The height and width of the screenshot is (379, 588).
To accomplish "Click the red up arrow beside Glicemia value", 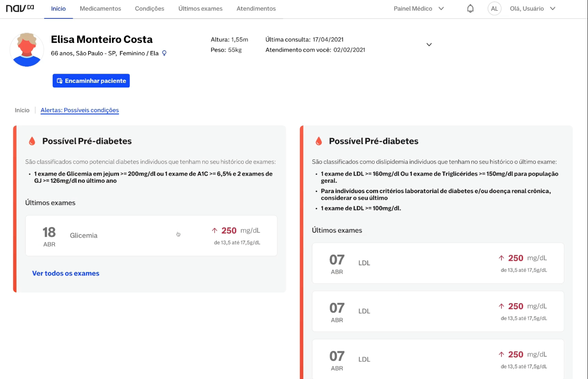I will click(214, 231).
